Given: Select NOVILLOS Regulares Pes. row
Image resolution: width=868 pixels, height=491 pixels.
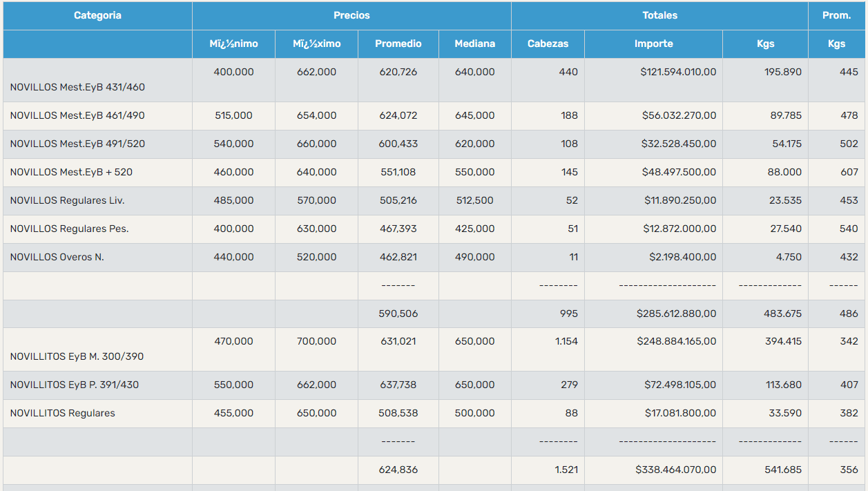Looking at the screenshot, I should (x=69, y=229).
